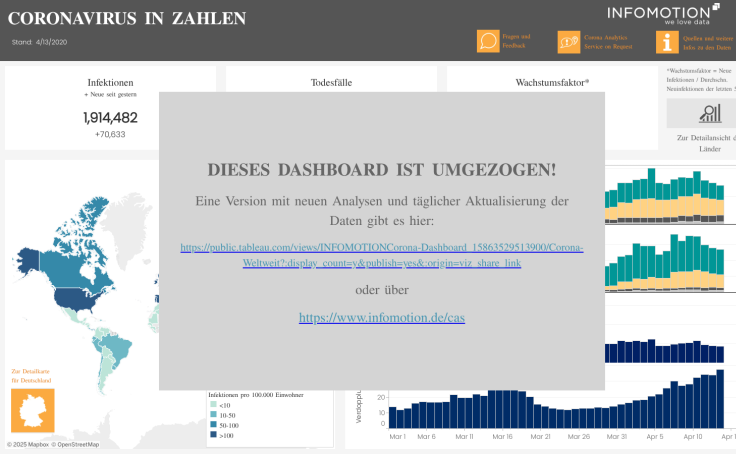This screenshot has width=736, height=454.
Task: Click the Apr 10 axis label
Action: coord(693,437)
